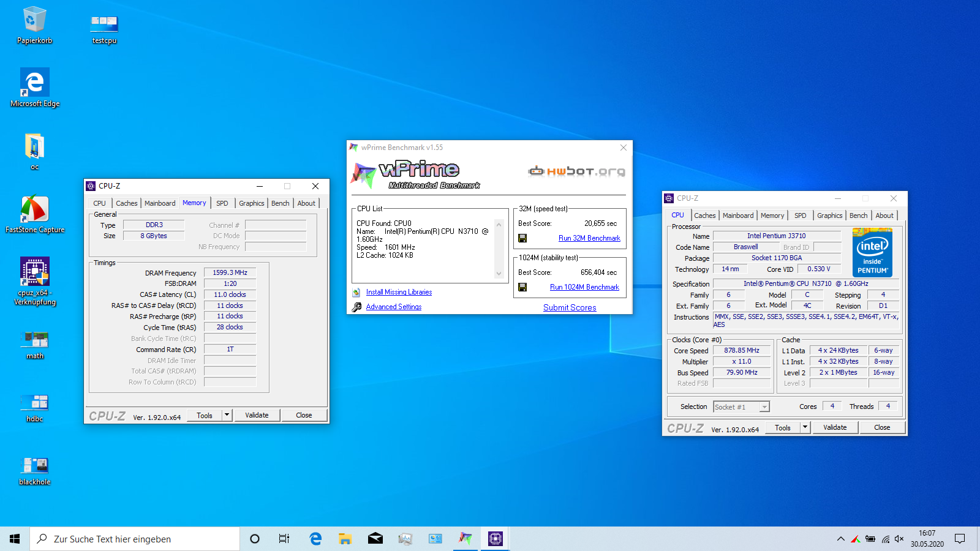Viewport: 980px width, 551px height.
Task: Open the Socket #1 selection dropdown
Action: tap(741, 407)
